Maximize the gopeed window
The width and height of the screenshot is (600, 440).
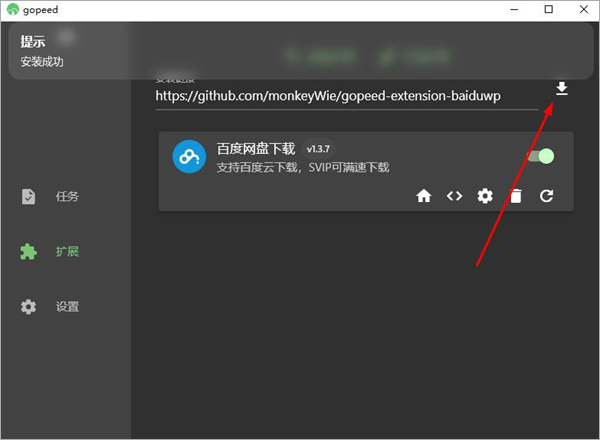pos(549,10)
